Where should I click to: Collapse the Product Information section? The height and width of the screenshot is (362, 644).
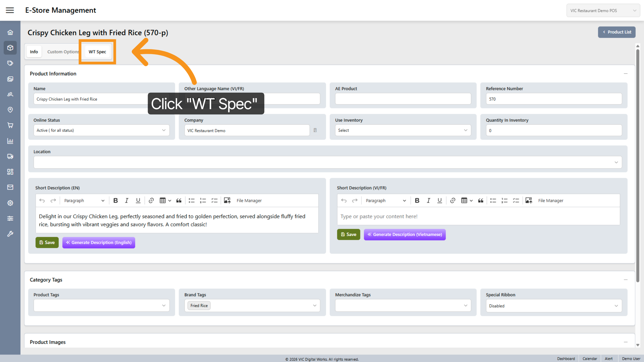click(625, 73)
